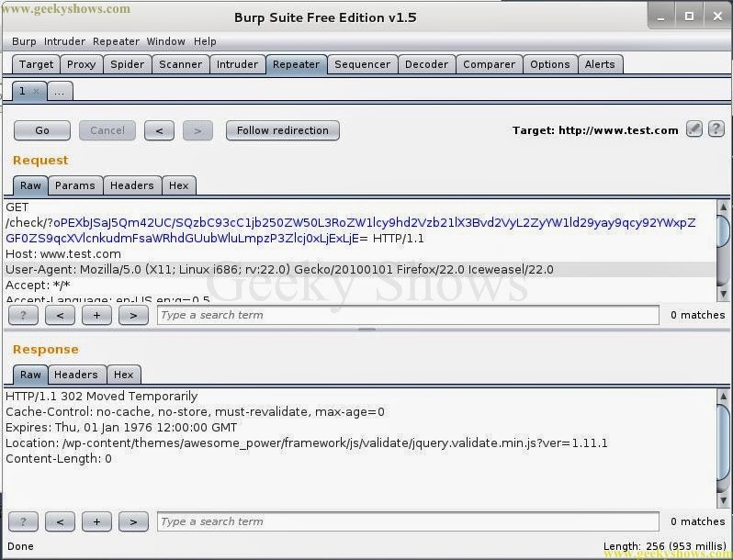Viewport: 733px width, 560px height.
Task: Minimize the Burp Suite window
Action: [x=661, y=17]
